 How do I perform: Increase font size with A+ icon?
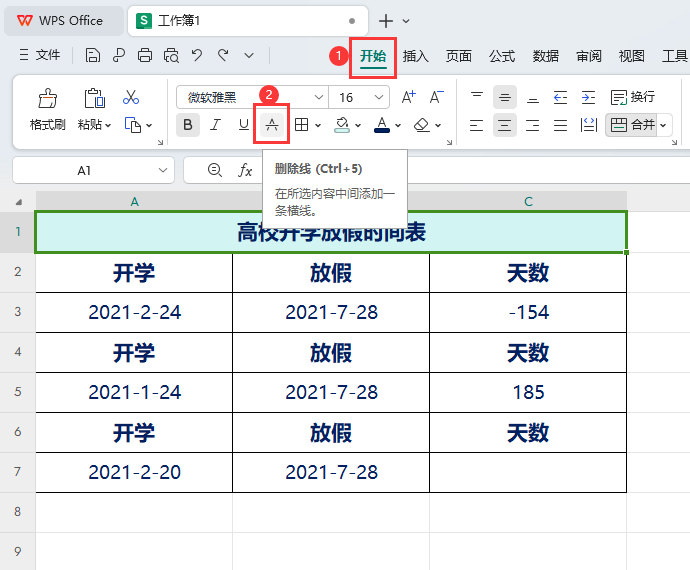pos(408,97)
